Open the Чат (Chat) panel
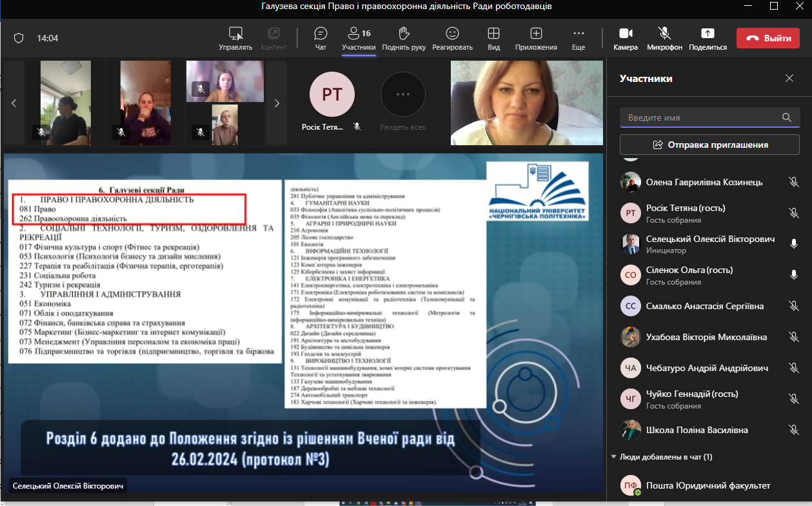The width and height of the screenshot is (812, 506). click(321, 34)
